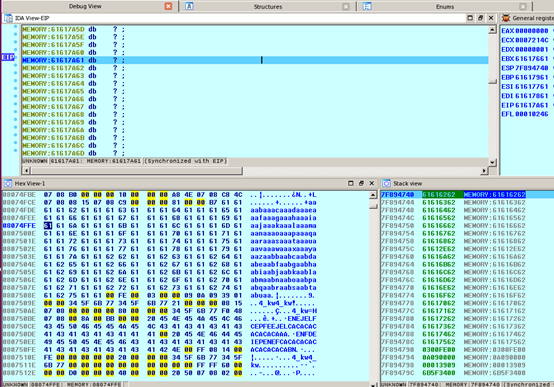This screenshot has height=387, width=554.
Task: Select line MEMORY:61617A68 in disassembly
Action: 255,115
